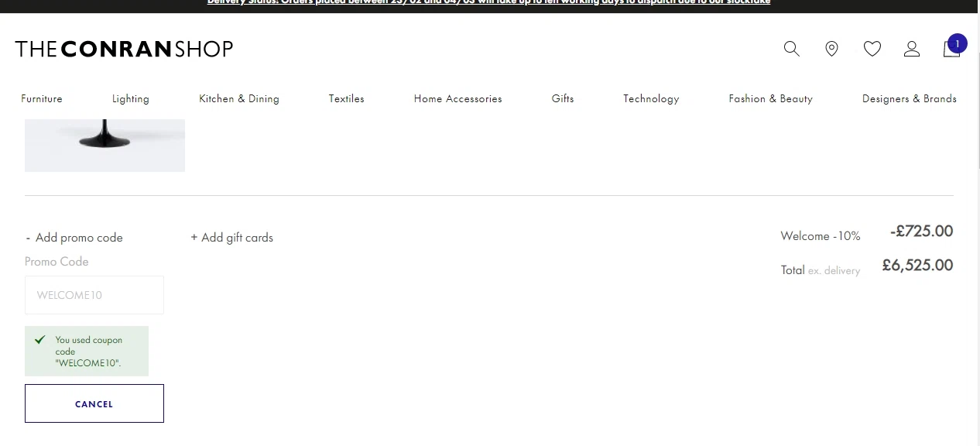Open the Furniture menu

click(x=42, y=98)
